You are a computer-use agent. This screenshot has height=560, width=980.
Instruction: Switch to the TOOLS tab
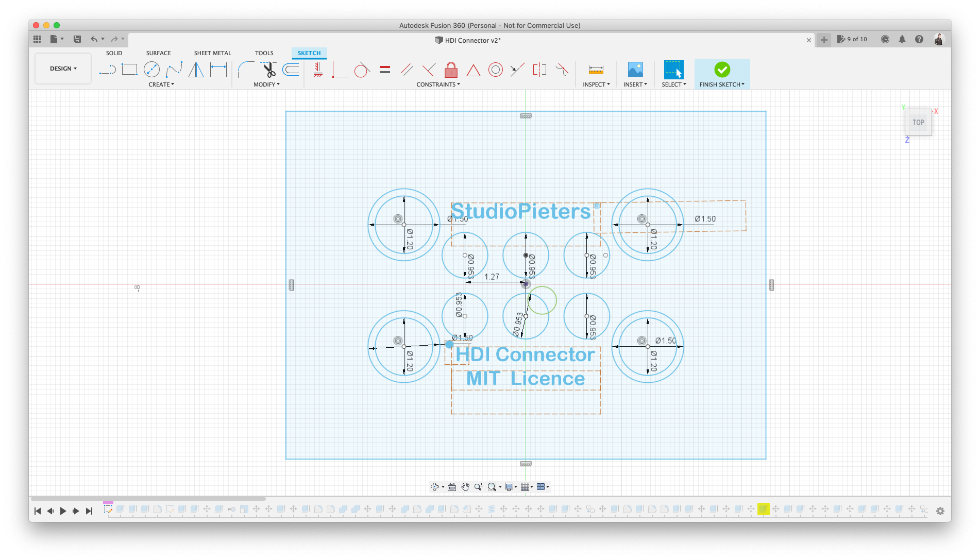264,53
